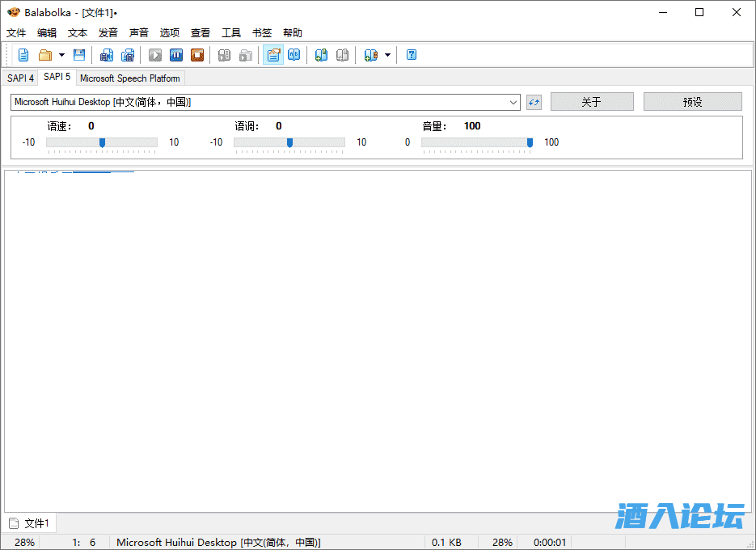Open the dropdown arrow next to folder icon

click(x=61, y=55)
